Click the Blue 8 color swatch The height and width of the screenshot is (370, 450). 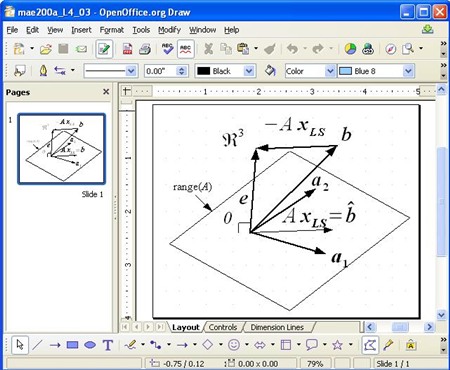(x=345, y=71)
